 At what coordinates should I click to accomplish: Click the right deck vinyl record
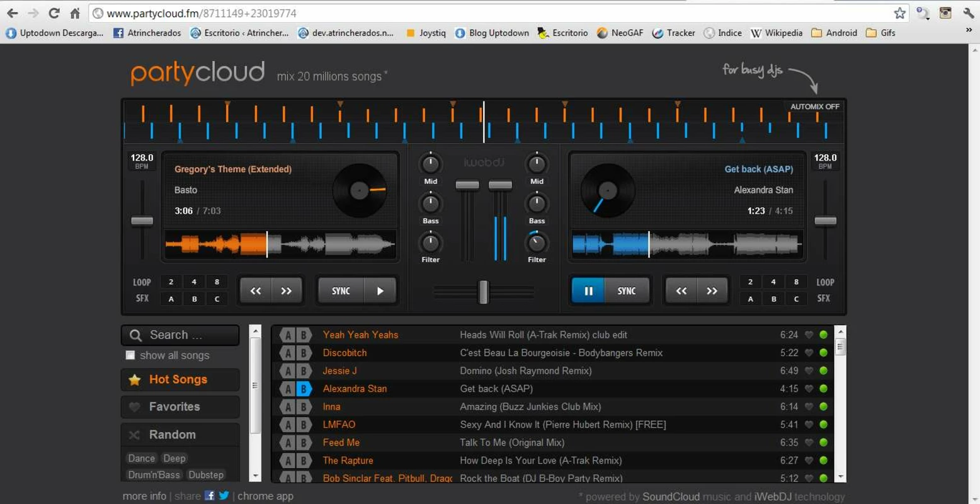pyautogui.click(x=608, y=190)
